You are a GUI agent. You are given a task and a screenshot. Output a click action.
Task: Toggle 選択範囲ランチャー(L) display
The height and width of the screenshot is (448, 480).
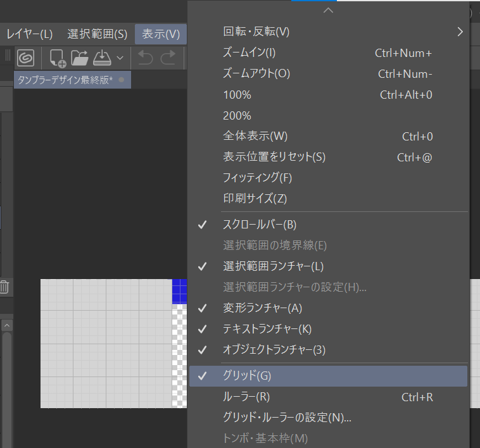click(328, 266)
